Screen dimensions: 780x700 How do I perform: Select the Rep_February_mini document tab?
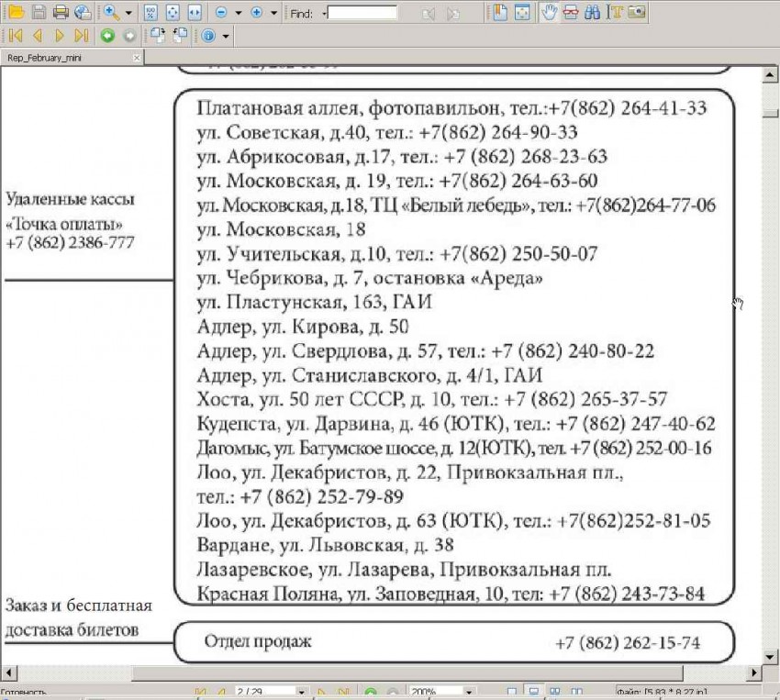coord(40,58)
